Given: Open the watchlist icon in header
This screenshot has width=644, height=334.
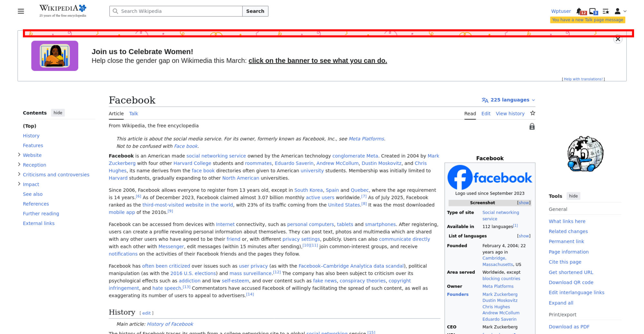Looking at the screenshot, I should (x=606, y=11).
